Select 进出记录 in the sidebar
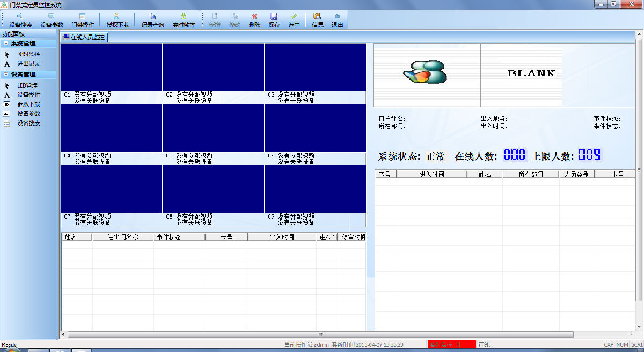644x352 pixels. click(28, 64)
